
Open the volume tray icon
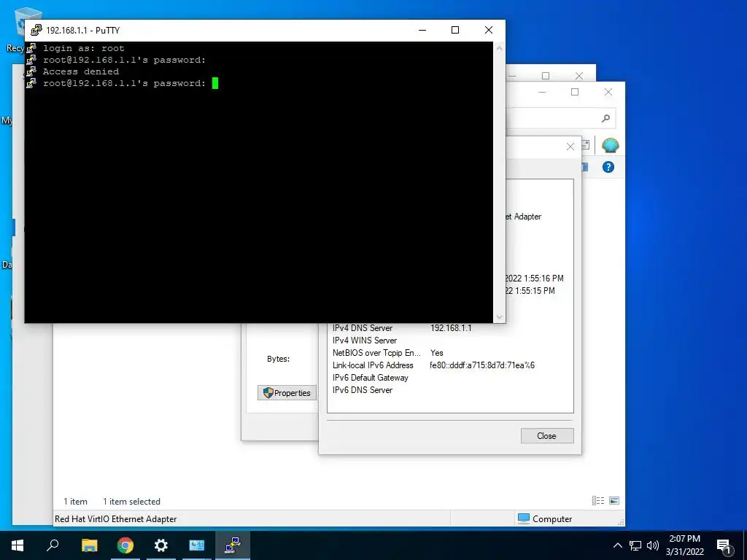653,545
